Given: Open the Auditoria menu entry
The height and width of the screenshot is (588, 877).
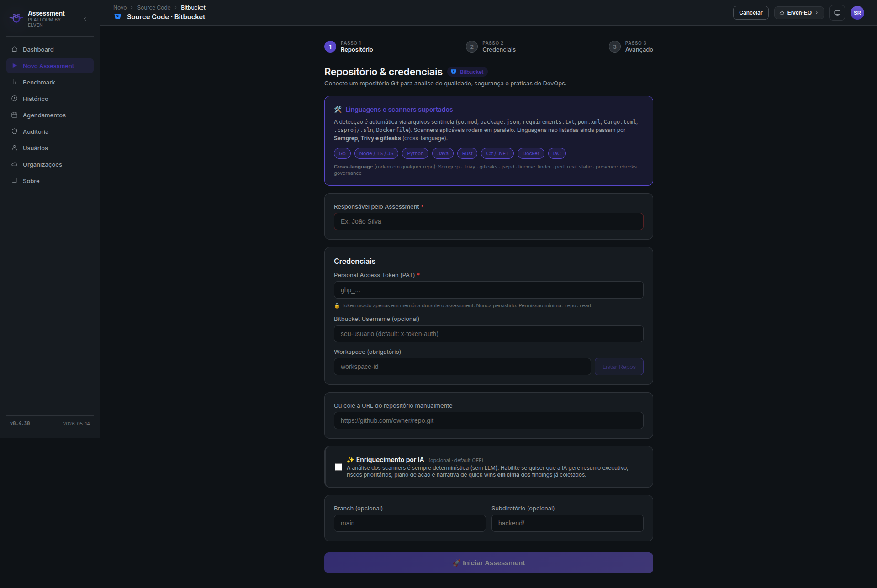Looking at the screenshot, I should point(50,131).
